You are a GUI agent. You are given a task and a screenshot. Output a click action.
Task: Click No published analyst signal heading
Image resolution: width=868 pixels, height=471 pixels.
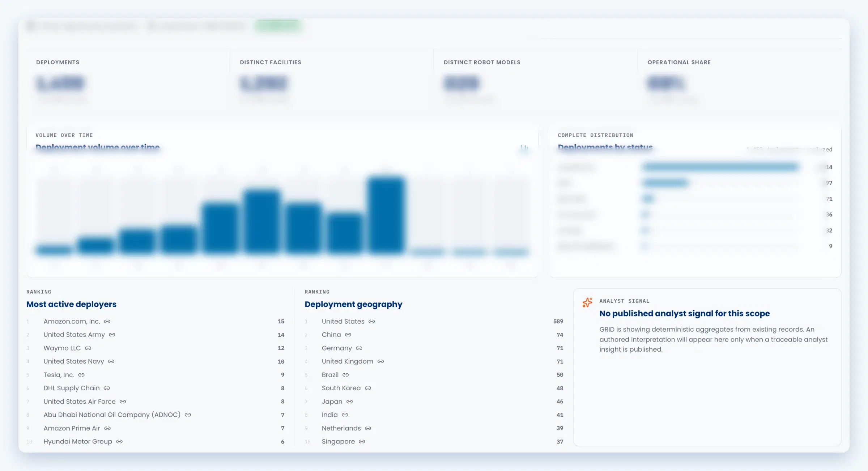[x=684, y=314]
